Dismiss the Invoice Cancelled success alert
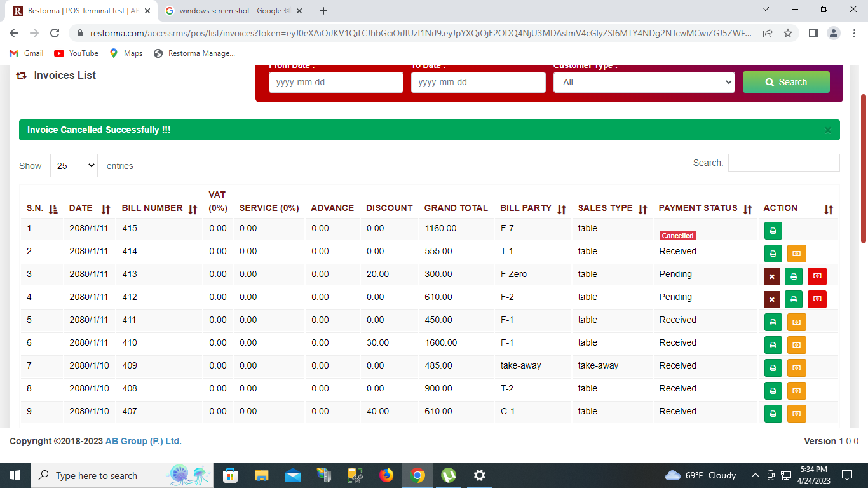The image size is (868, 488). pyautogui.click(x=828, y=130)
